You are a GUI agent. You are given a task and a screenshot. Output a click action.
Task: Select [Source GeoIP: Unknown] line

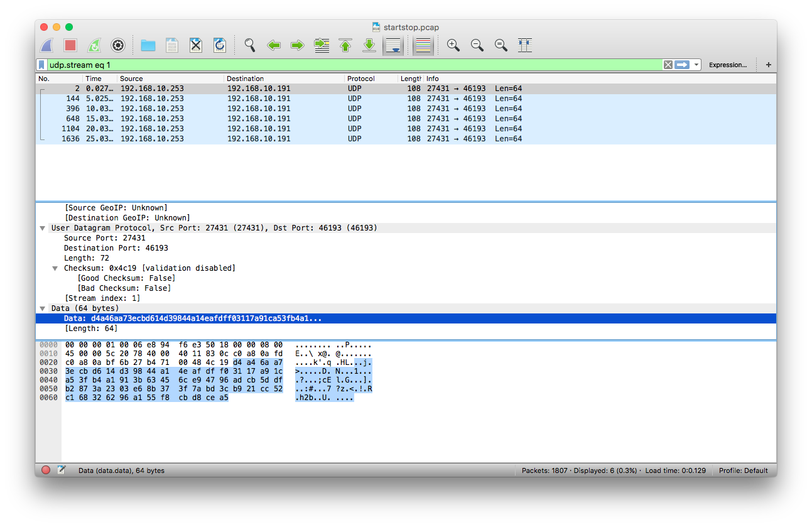click(x=116, y=208)
